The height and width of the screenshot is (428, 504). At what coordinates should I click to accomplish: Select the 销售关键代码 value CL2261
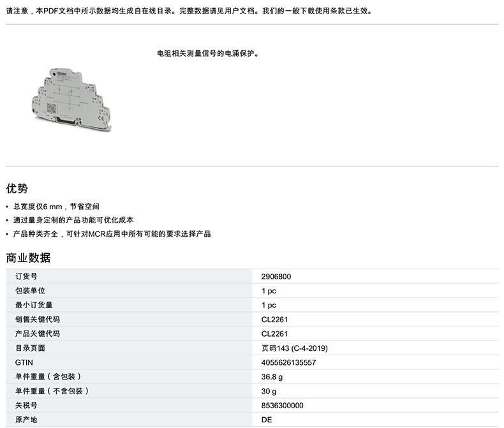coord(274,320)
